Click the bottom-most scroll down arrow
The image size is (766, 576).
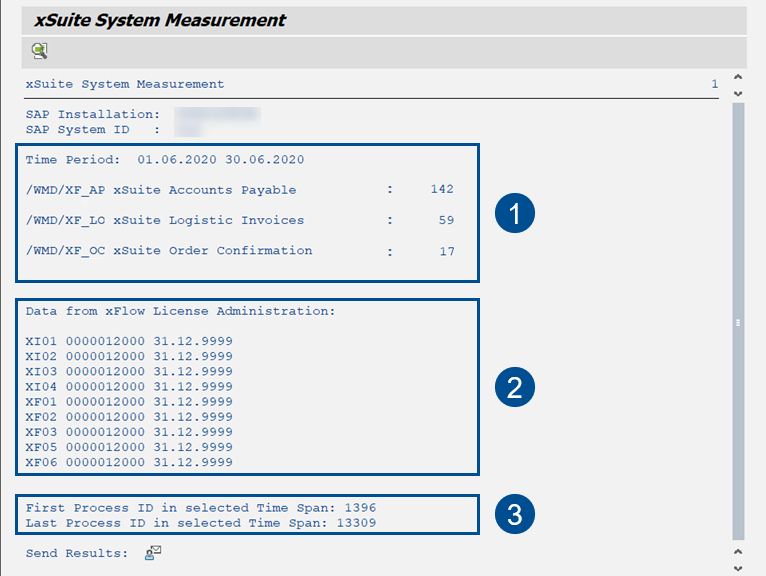[x=739, y=567]
